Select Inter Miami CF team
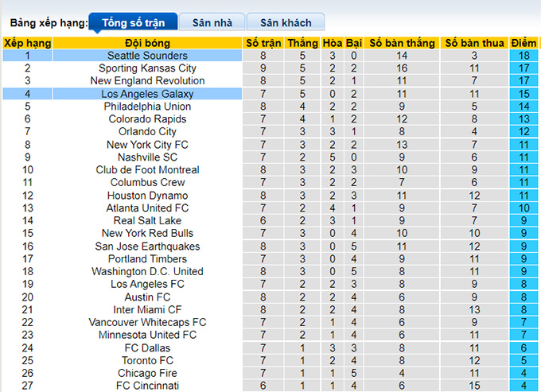This screenshot has height=392, width=541. pos(148,309)
